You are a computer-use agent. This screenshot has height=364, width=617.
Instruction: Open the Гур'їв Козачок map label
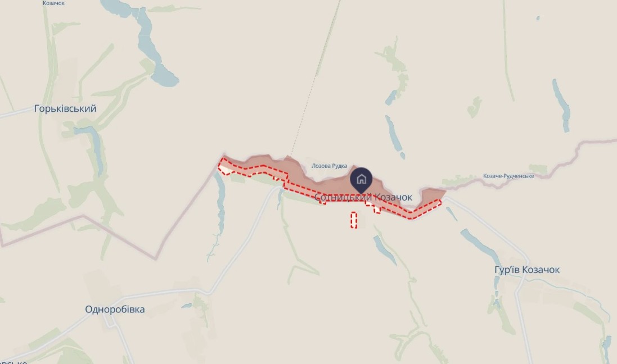tap(527, 270)
